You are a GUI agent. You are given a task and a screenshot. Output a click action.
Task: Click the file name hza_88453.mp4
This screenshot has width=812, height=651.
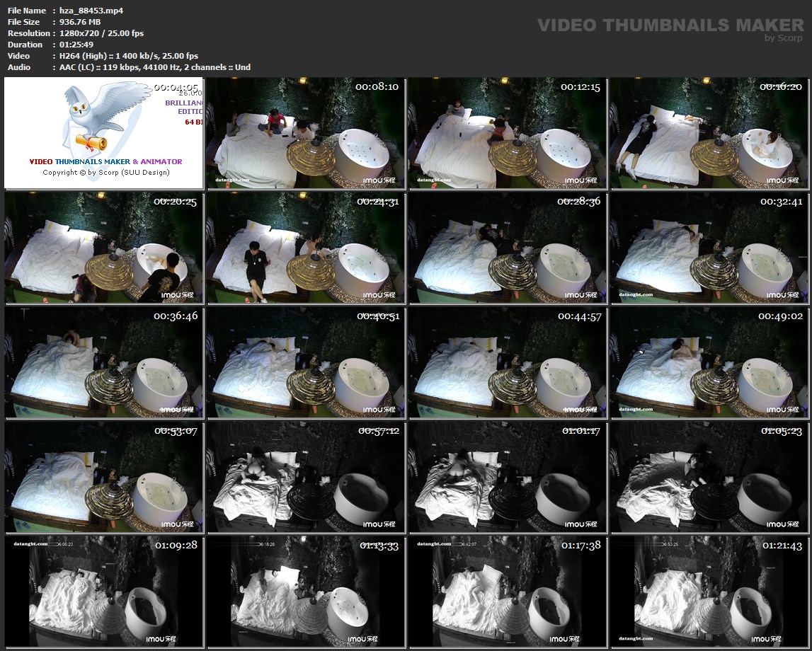[x=91, y=11]
